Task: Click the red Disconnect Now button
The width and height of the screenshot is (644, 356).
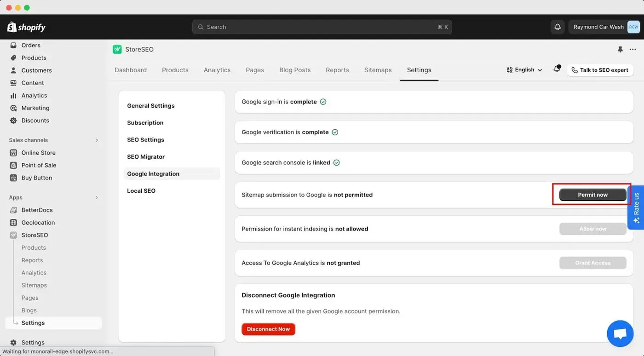Action: click(x=268, y=329)
